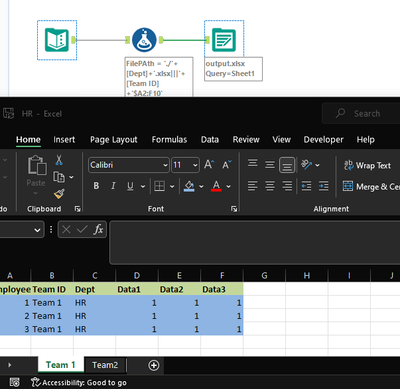Click the output.xlsx annotation box
This screenshot has height=389, width=400.
tap(233, 69)
